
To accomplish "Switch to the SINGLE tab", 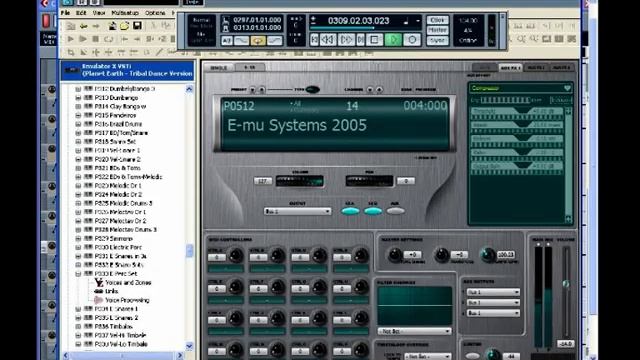I will point(219,67).
